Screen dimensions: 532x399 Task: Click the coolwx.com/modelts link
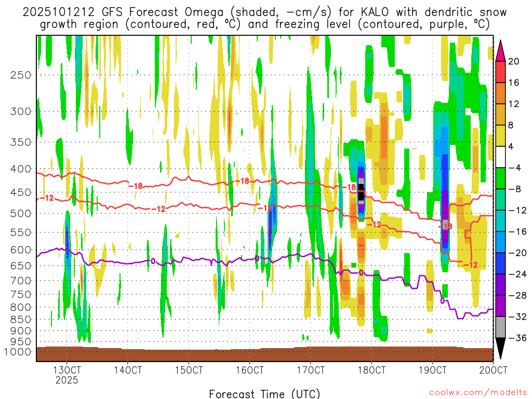pyautogui.click(x=478, y=393)
